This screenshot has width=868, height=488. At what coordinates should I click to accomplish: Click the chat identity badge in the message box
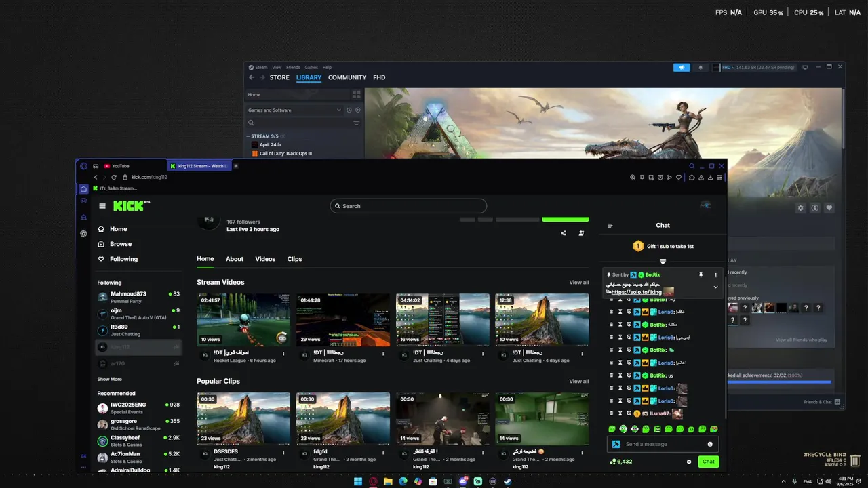[616, 444]
